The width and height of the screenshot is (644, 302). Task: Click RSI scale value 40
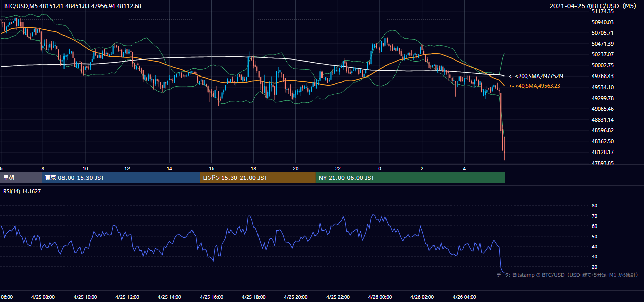pyautogui.click(x=594, y=246)
